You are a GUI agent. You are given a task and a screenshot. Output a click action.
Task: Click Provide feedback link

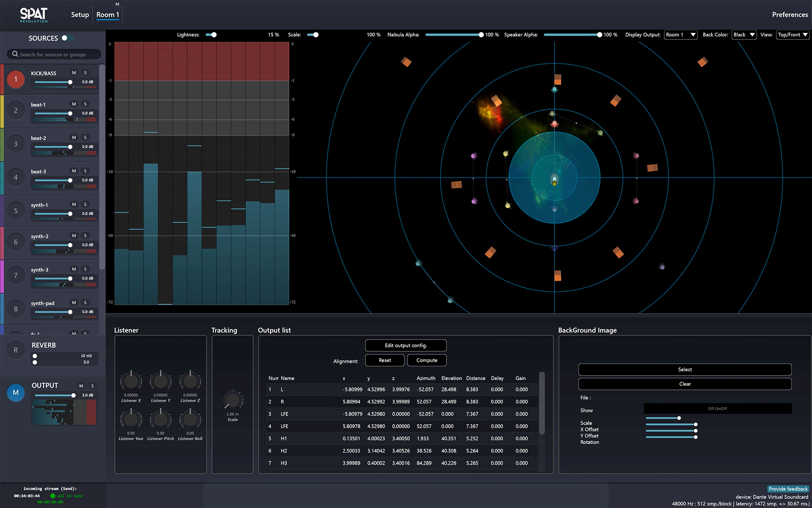pos(788,489)
